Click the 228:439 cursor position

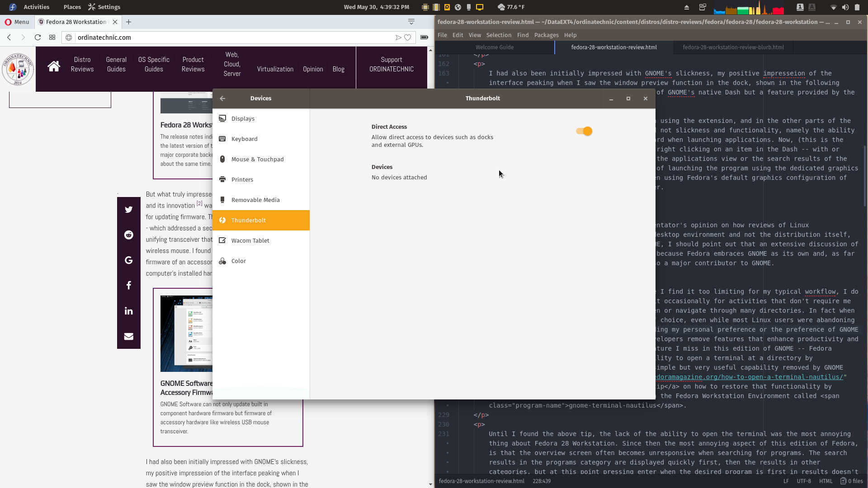pyautogui.click(x=542, y=481)
